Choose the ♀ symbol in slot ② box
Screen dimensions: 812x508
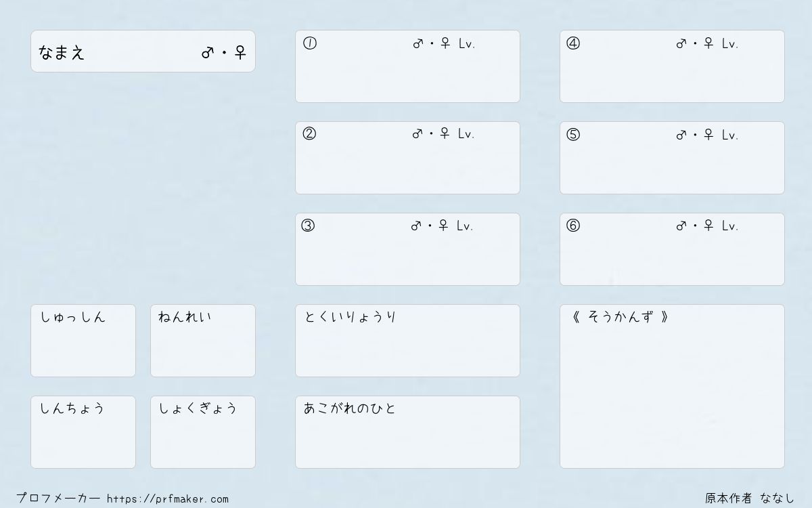pyautogui.click(x=445, y=133)
